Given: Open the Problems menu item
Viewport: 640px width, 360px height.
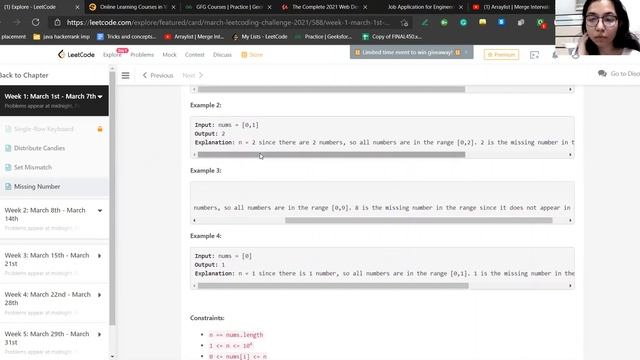Looking at the screenshot, I should point(142,55).
